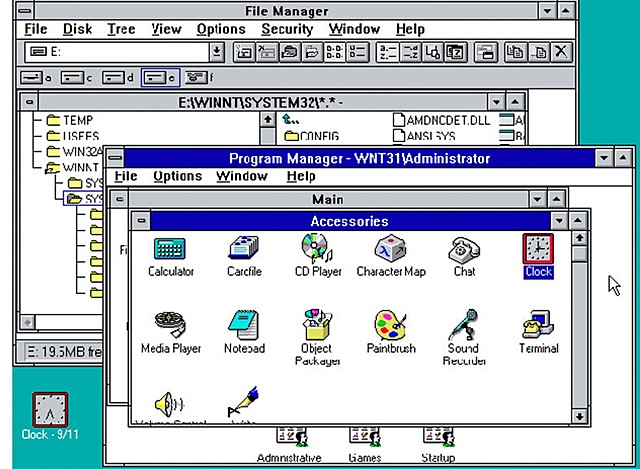Open the Disk menu in File Manager
640x469 pixels.
coord(78,29)
